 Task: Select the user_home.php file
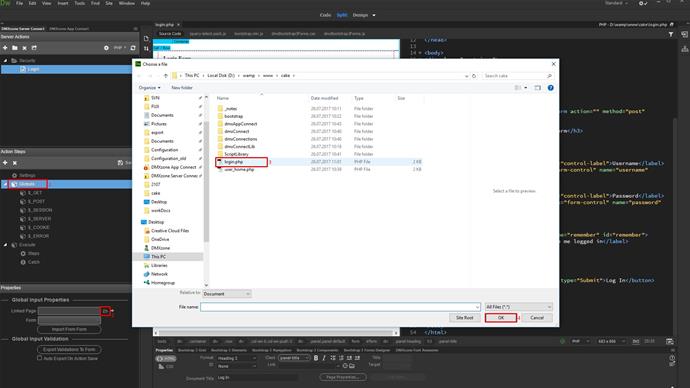(x=239, y=169)
